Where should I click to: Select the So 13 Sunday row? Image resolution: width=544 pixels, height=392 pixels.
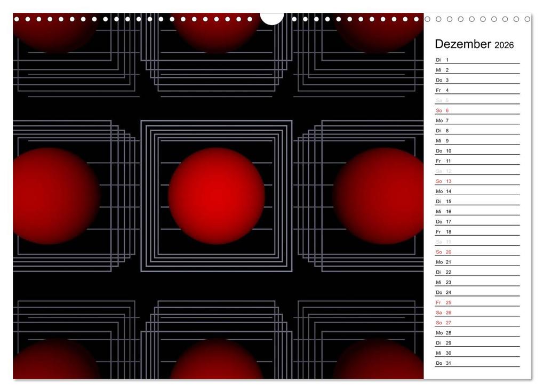point(477,181)
